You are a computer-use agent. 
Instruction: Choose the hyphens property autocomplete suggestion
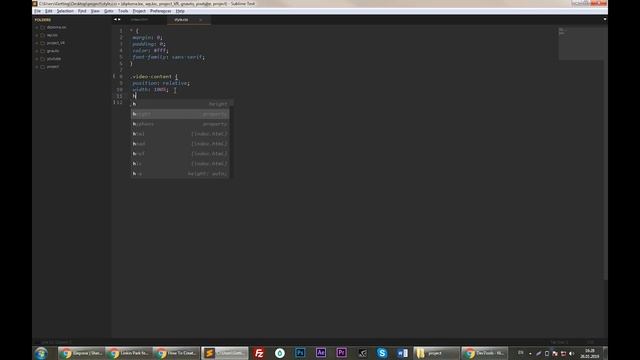click(x=180, y=124)
